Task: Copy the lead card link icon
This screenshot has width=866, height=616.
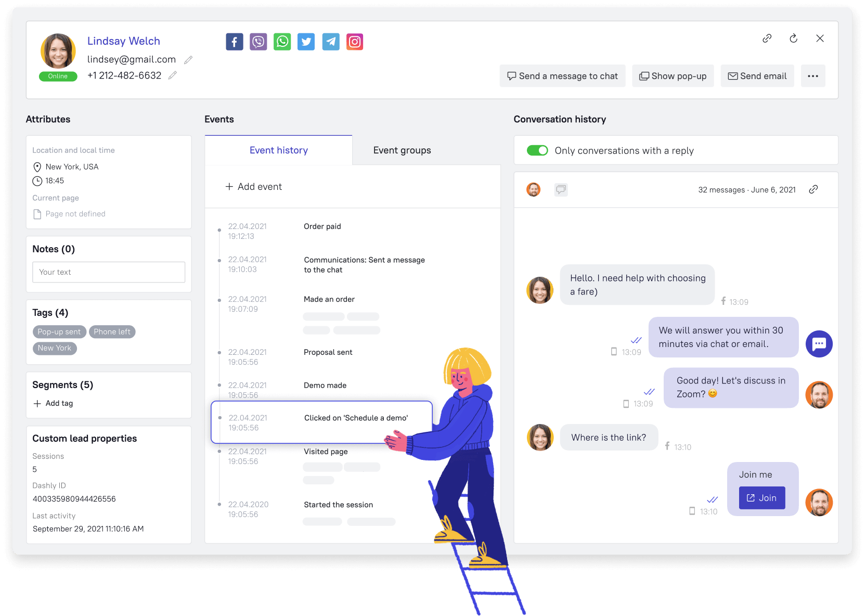Action: (767, 38)
